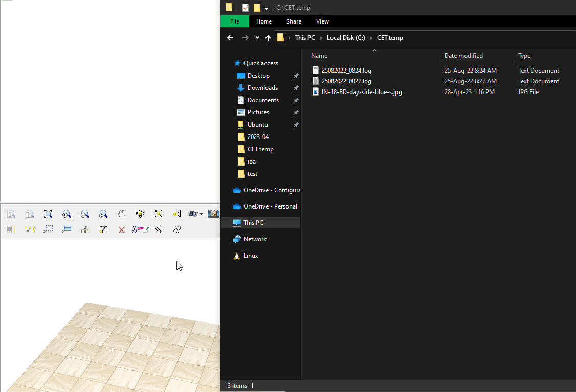
Task: Expand chevron after 'This PC' breadcrumb
Action: pos(321,38)
